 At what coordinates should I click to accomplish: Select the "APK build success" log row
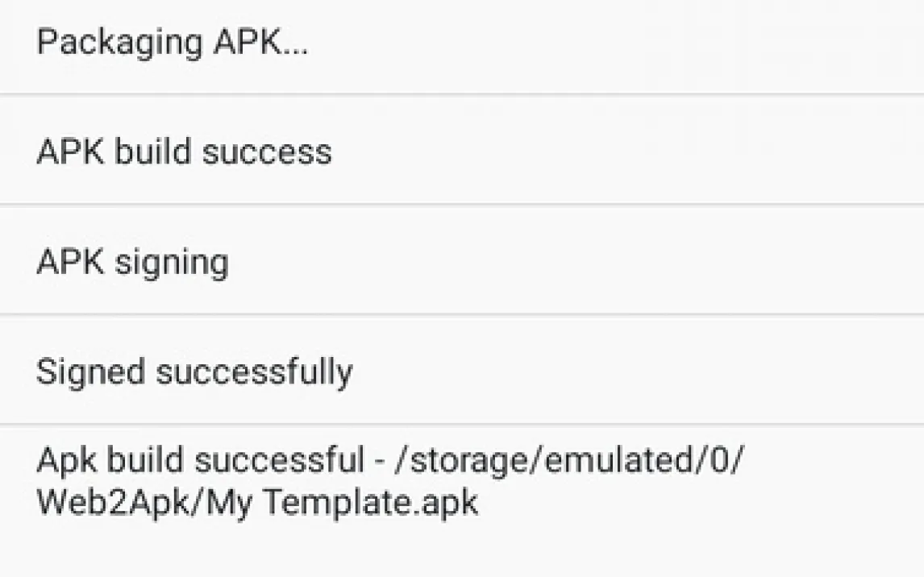click(x=184, y=152)
